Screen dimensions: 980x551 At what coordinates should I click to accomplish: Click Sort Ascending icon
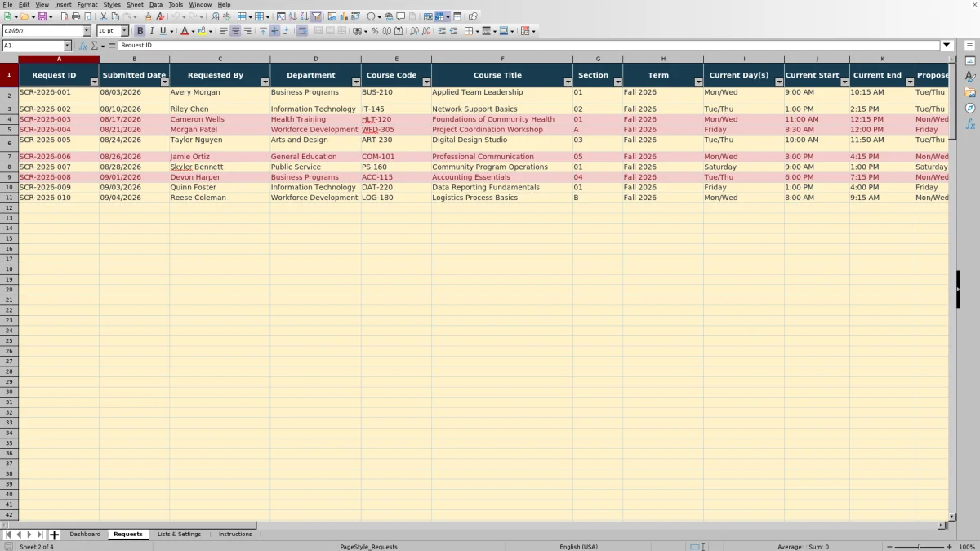point(292,16)
